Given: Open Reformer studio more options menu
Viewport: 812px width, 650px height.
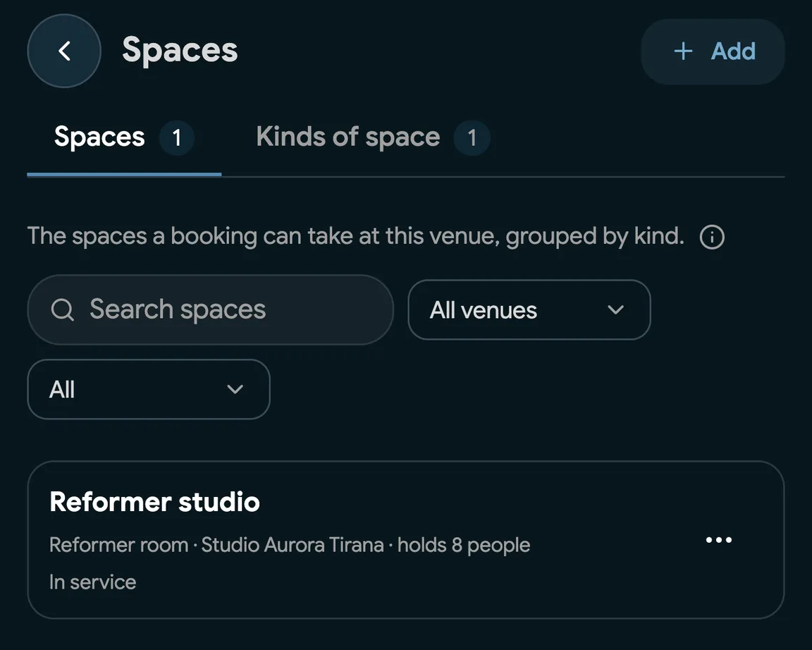Looking at the screenshot, I should [719, 540].
